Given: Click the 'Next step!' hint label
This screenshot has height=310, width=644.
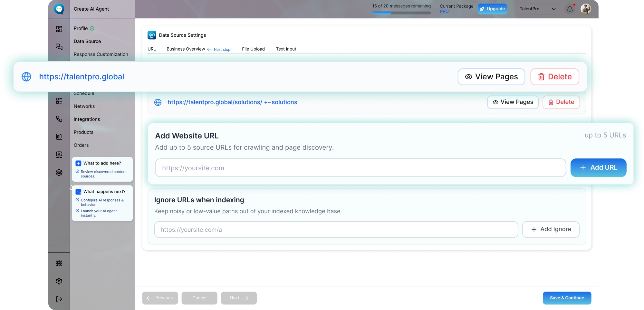Looking at the screenshot, I should (223, 50).
